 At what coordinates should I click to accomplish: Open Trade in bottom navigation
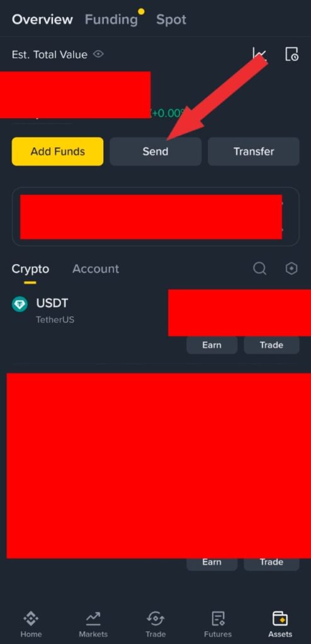pyautogui.click(x=155, y=625)
